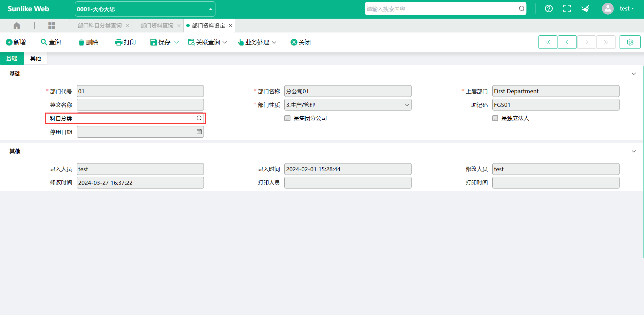Viewport: 644px width, 315px height.
Task: Open the test user account menu
Action: (x=627, y=8)
